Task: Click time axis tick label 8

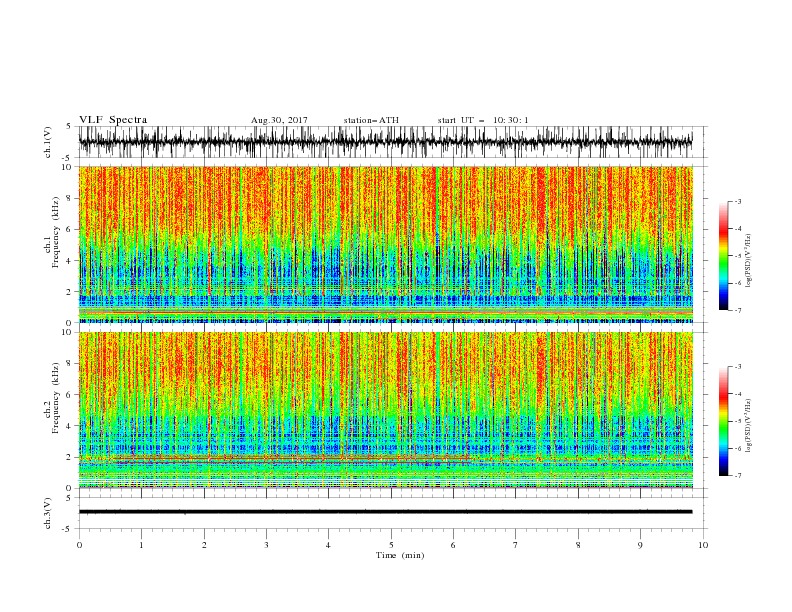Action: tap(578, 545)
